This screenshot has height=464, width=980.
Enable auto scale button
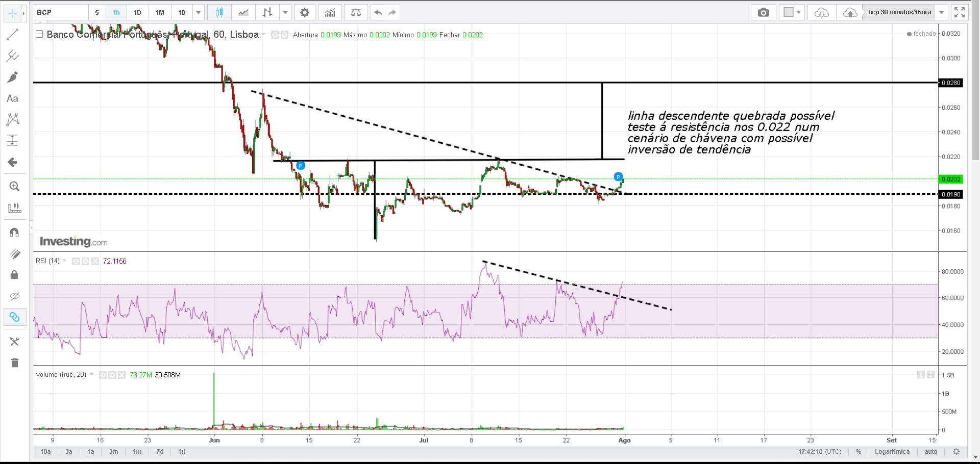pos(931,452)
